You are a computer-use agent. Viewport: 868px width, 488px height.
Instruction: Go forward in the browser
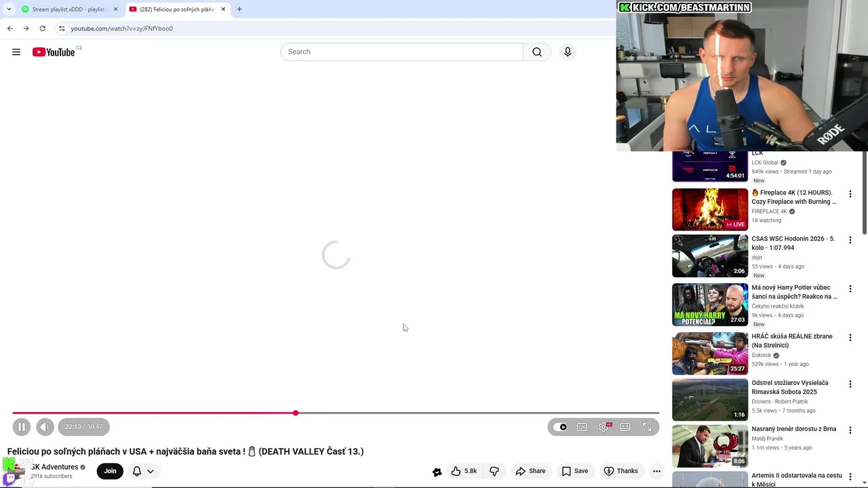click(x=26, y=28)
